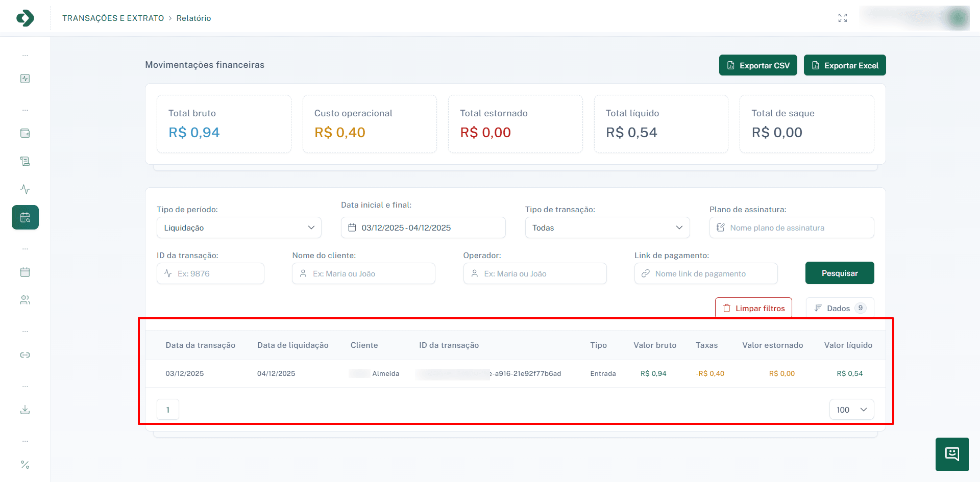Open the chat support widget
Viewport: 980px width, 482px height.
click(952, 454)
